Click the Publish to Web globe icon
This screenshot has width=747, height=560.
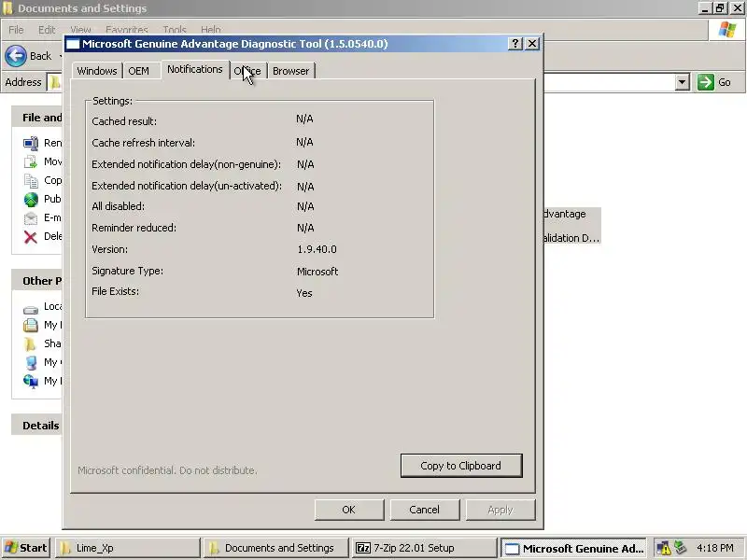point(31,200)
